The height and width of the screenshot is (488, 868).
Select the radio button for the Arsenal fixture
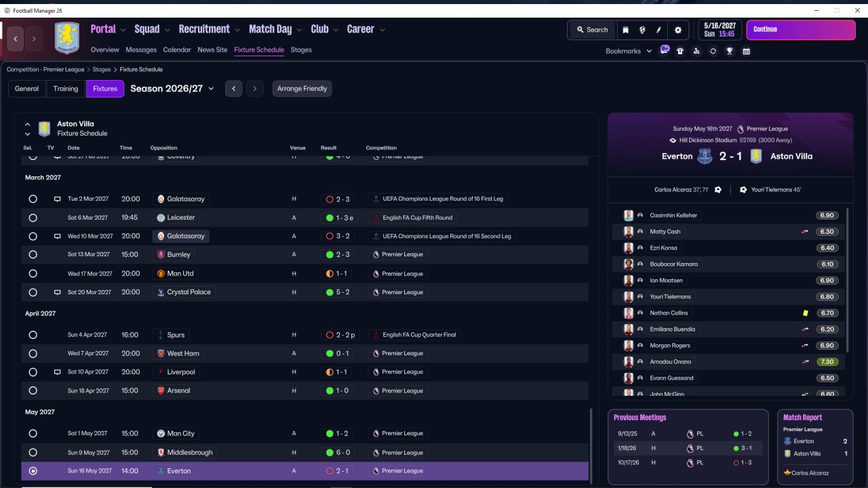tap(33, 390)
